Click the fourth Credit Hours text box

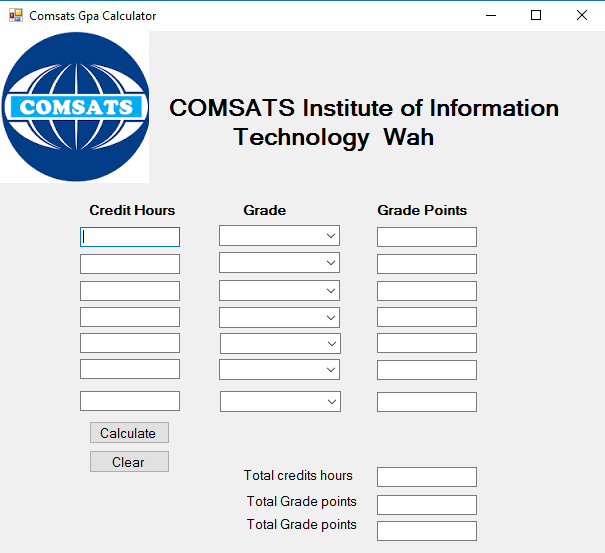(130, 317)
